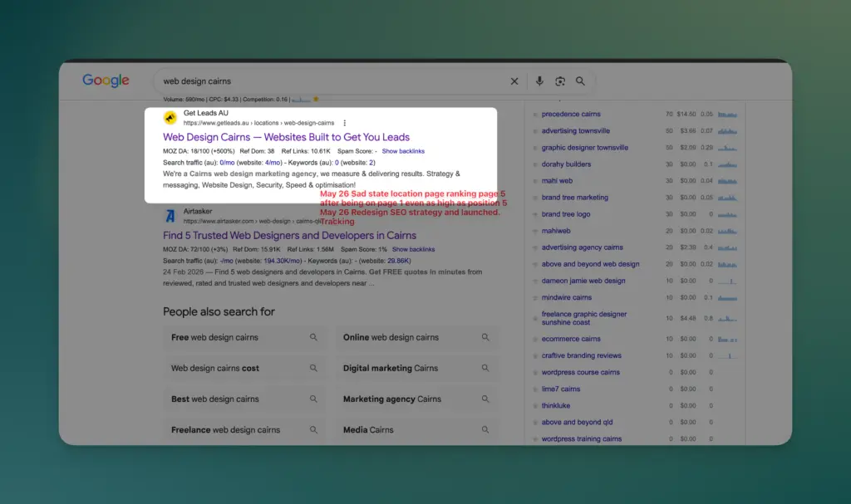Open the Airtasker favicon
The image size is (851, 504).
tap(170, 216)
